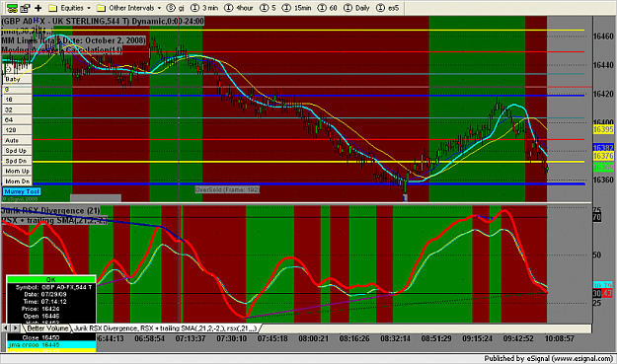This screenshot has width=617, height=364.
Task: Select the 'es5' shortcut in toolbar
Action: [388, 8]
